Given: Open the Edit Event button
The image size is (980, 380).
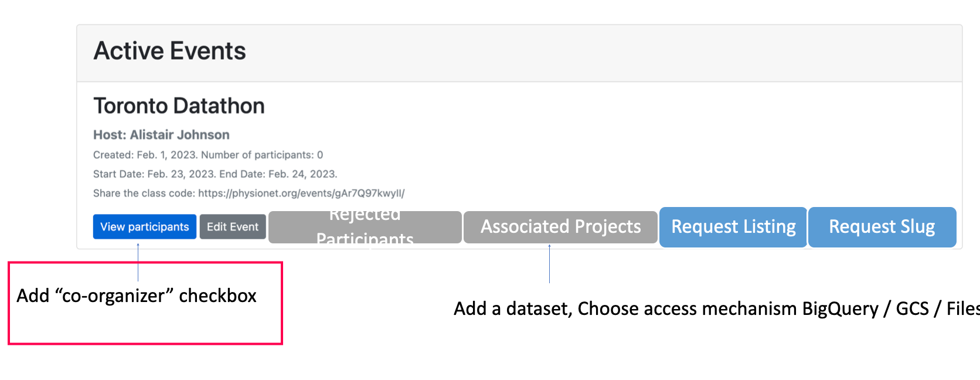Looking at the screenshot, I should tap(232, 226).
